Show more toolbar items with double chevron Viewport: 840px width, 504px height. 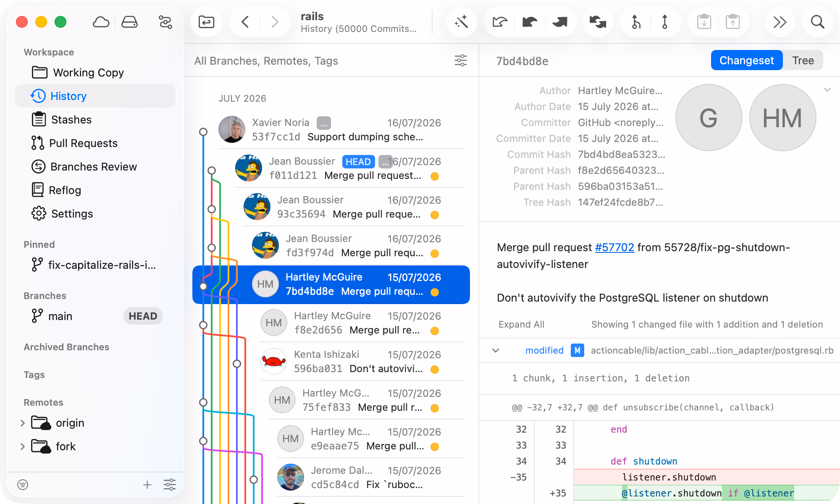[780, 22]
